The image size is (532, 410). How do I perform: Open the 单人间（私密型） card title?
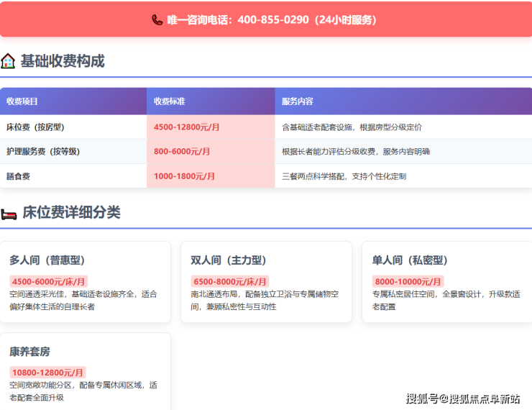410,260
